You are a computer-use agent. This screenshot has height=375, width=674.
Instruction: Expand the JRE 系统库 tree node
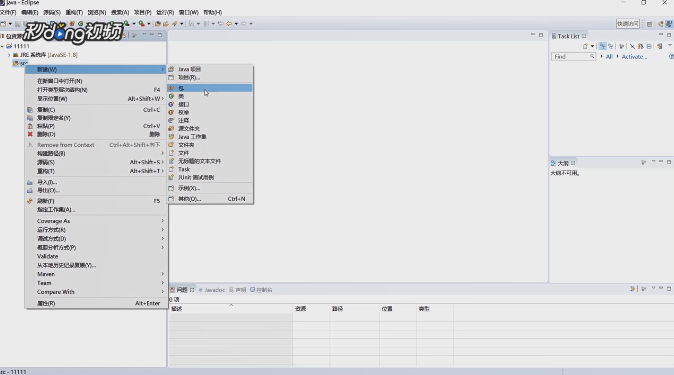9,55
